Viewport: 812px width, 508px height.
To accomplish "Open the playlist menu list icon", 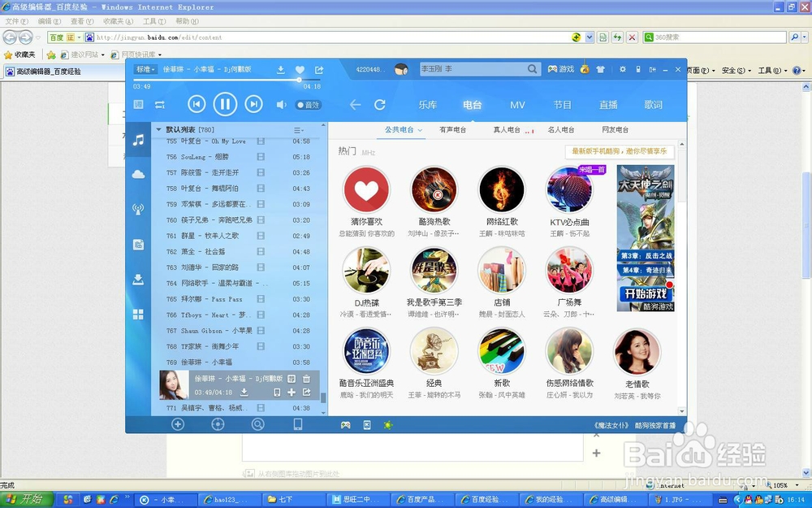I will coord(298,129).
